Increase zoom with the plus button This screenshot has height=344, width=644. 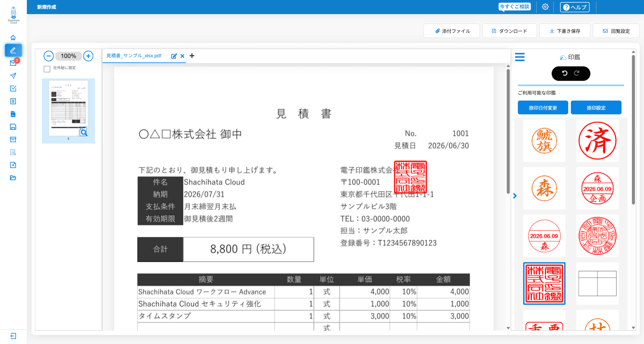click(x=88, y=56)
